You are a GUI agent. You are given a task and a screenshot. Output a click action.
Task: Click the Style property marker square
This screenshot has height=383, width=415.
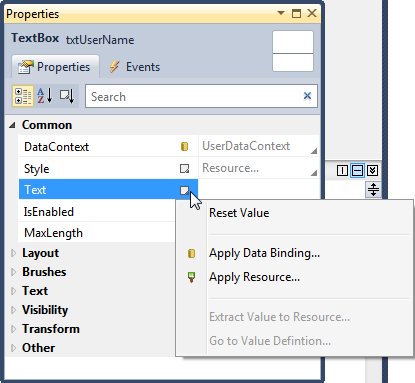click(x=184, y=168)
